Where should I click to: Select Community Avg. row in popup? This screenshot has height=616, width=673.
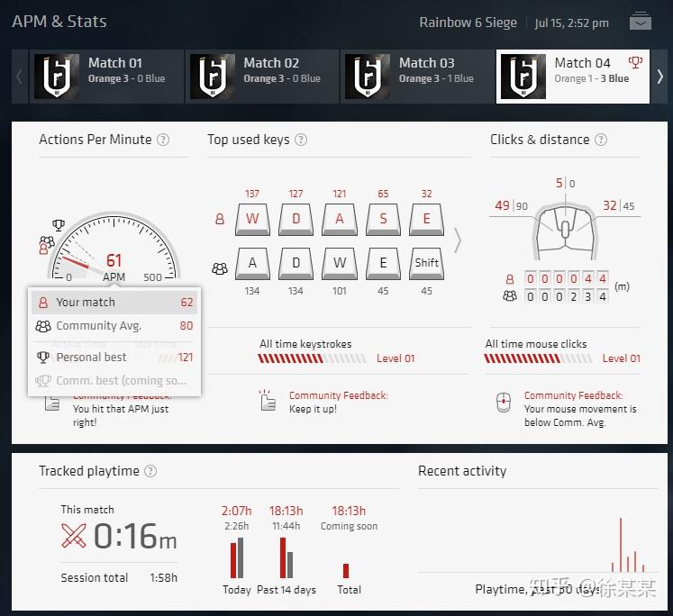tap(114, 326)
